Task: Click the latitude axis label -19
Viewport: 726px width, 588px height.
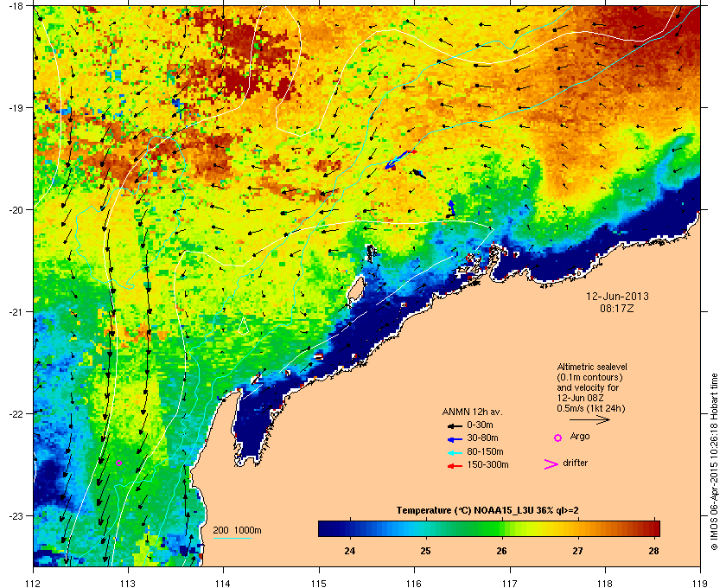Action: (x=16, y=108)
